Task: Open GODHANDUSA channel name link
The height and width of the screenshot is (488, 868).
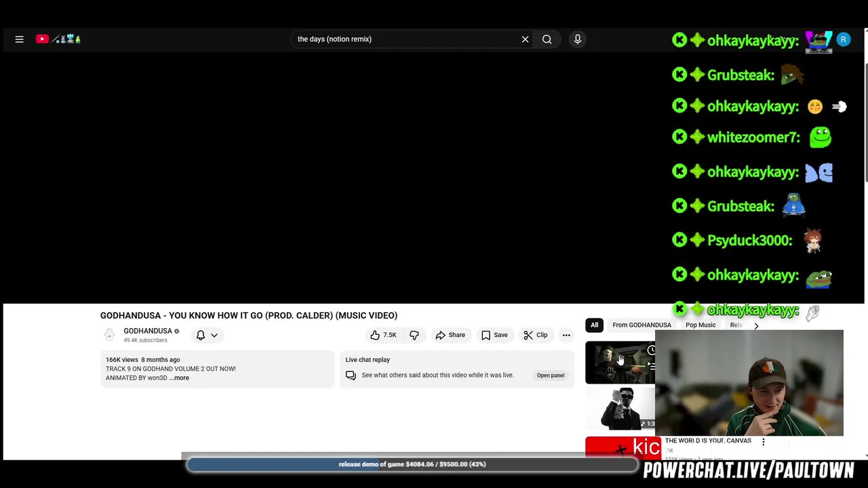Action: pyautogui.click(x=148, y=331)
